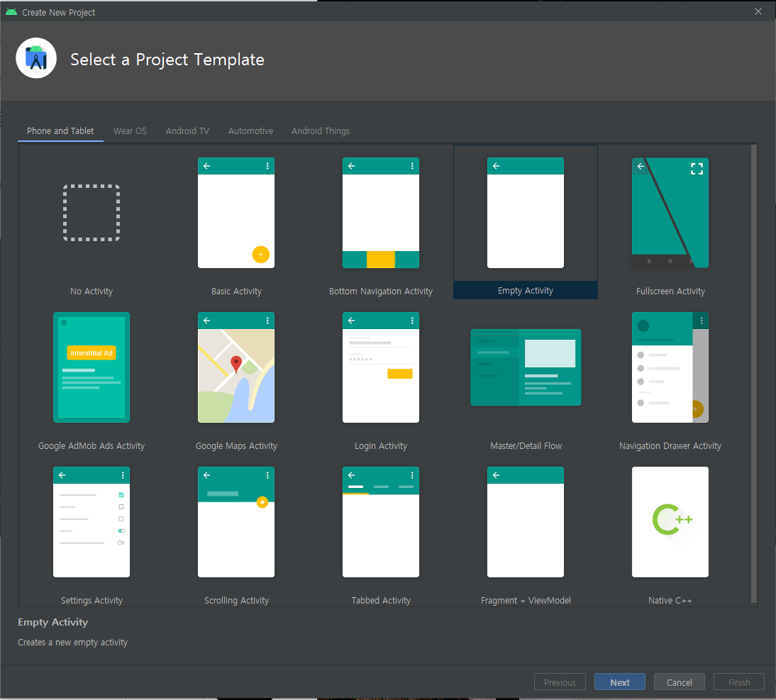
Task: Click the "Master/Detail Flow" label text
Action: (x=526, y=445)
